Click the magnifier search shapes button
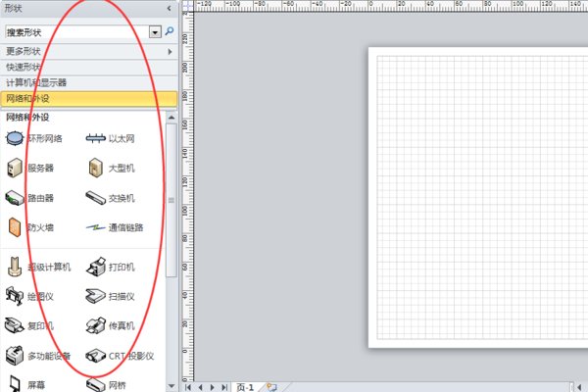 click(x=170, y=31)
